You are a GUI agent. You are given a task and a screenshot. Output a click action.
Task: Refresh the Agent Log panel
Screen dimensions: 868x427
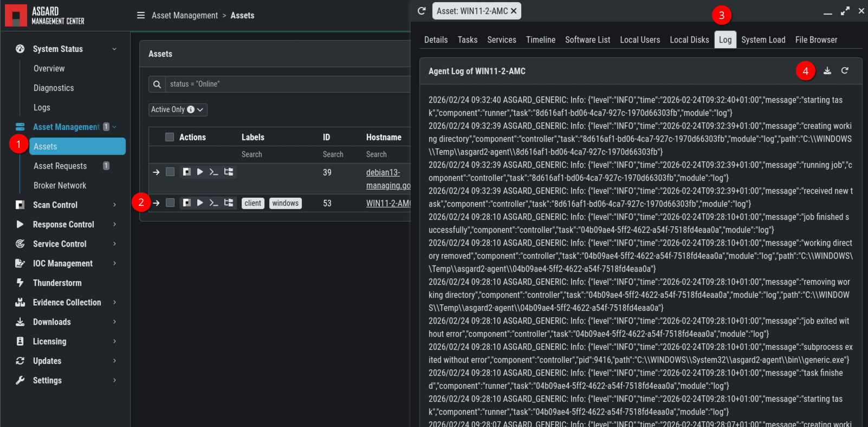[844, 71]
